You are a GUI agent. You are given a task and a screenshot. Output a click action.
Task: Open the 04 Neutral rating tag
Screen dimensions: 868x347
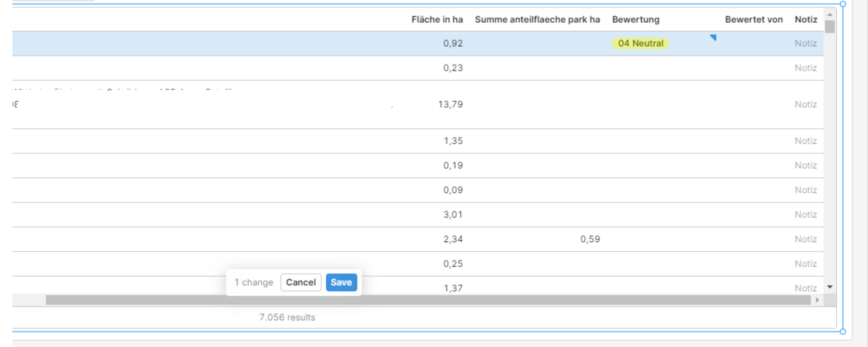641,43
